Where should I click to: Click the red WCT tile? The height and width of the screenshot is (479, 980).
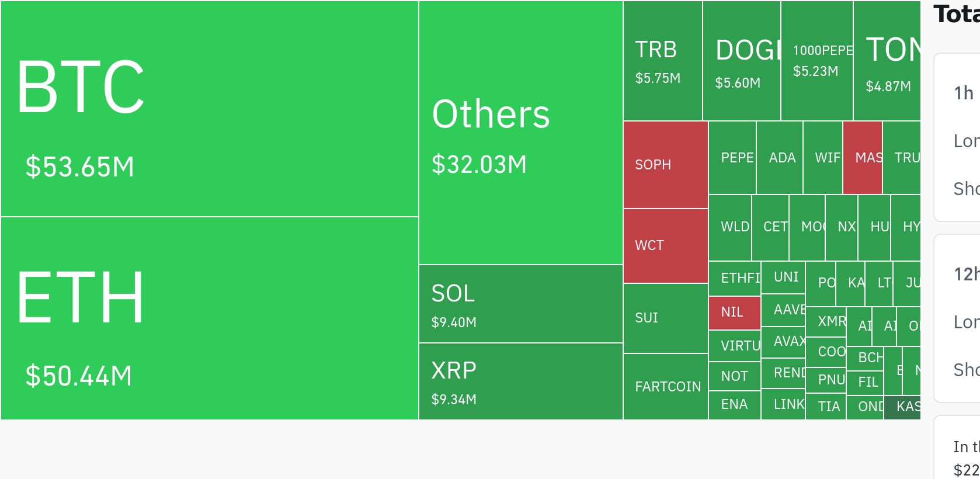tap(665, 246)
